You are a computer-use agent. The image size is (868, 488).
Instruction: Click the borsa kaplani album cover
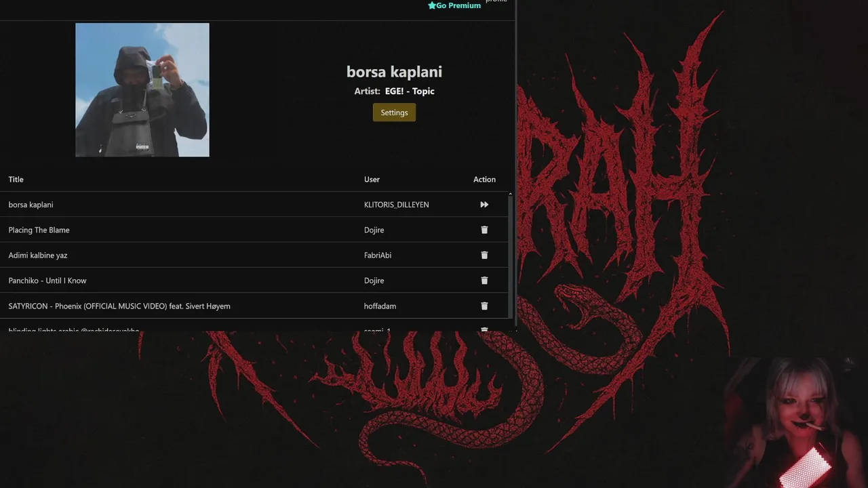142,90
